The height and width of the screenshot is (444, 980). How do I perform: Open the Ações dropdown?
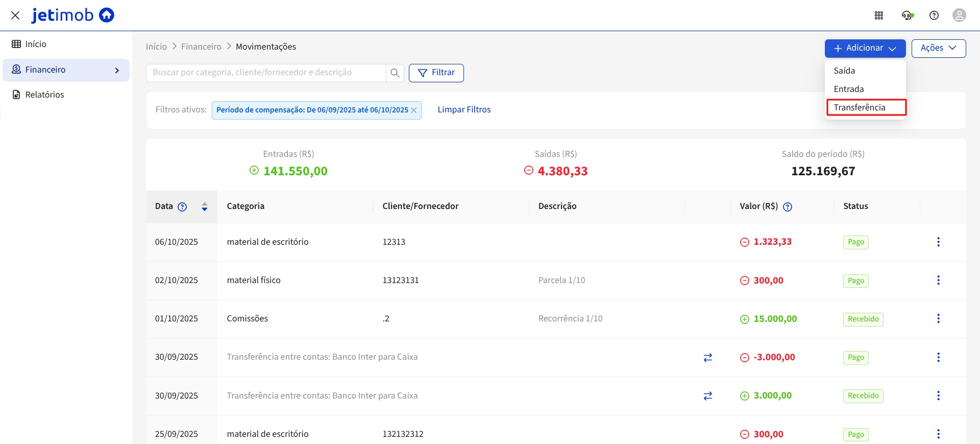tap(938, 48)
